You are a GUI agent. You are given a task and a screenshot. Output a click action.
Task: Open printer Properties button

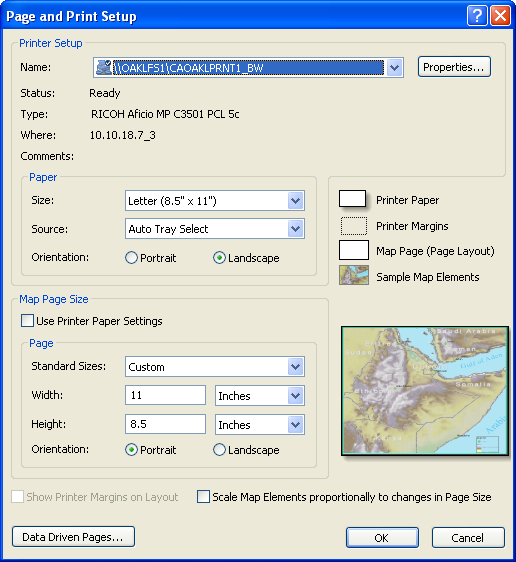(x=454, y=67)
